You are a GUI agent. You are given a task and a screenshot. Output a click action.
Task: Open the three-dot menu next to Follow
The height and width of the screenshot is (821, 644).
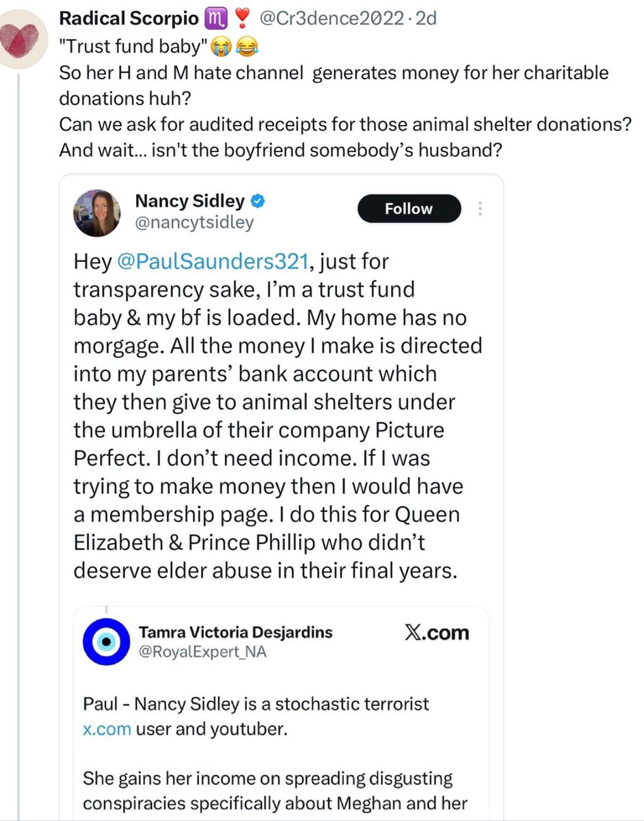pyautogui.click(x=481, y=208)
